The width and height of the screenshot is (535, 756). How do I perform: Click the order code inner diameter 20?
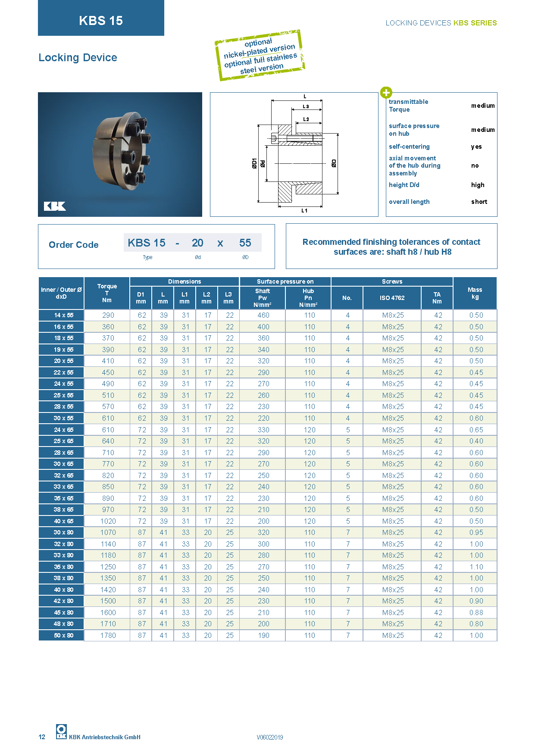[197, 243]
